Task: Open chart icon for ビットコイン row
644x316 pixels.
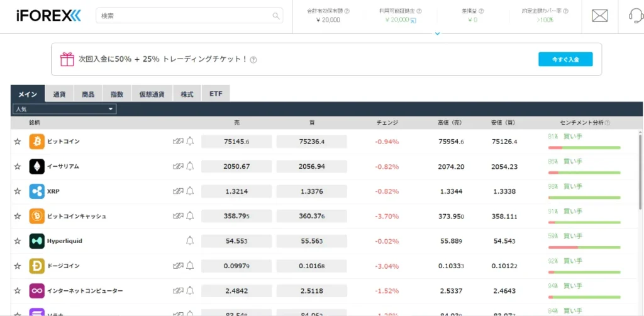Action: [x=178, y=142]
